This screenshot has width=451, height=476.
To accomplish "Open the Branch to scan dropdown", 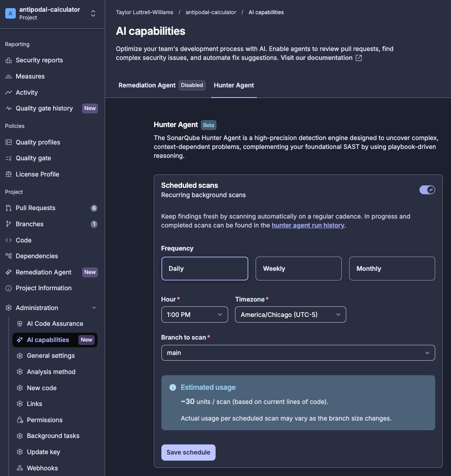I will pos(298,353).
